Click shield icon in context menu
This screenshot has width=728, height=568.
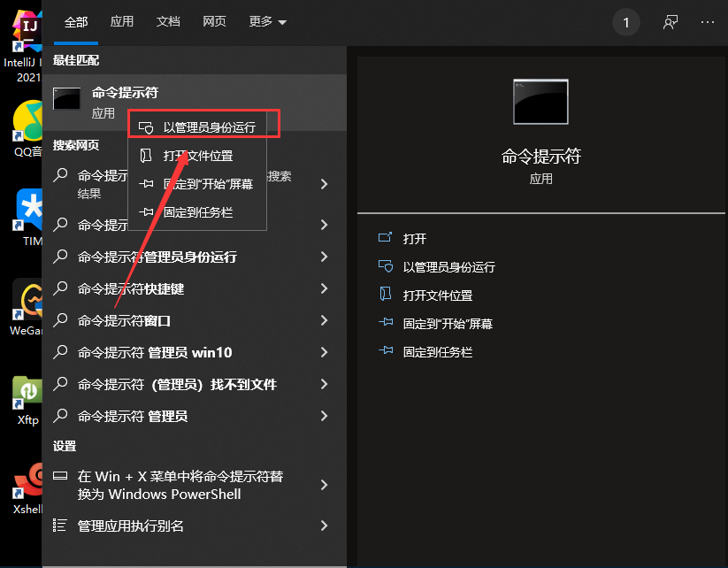point(146,127)
